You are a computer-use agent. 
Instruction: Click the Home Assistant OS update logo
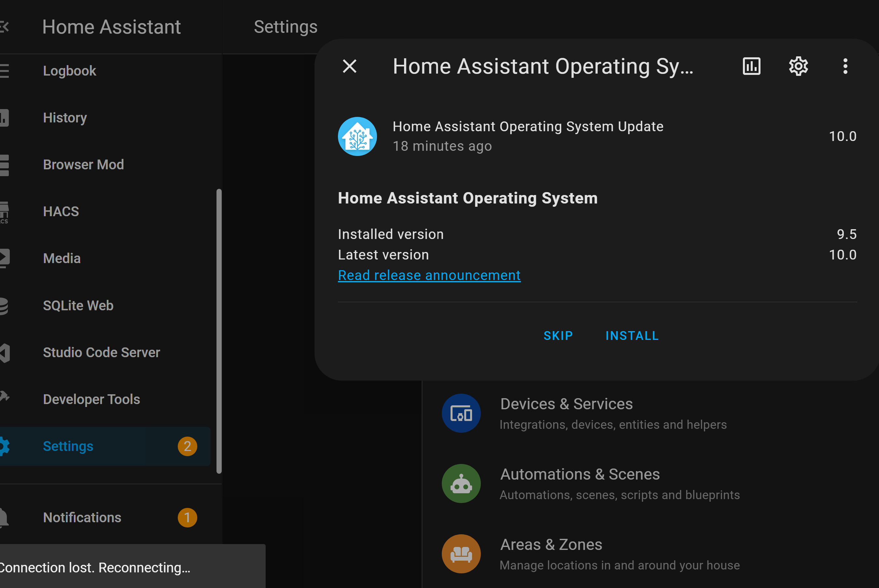[357, 136]
